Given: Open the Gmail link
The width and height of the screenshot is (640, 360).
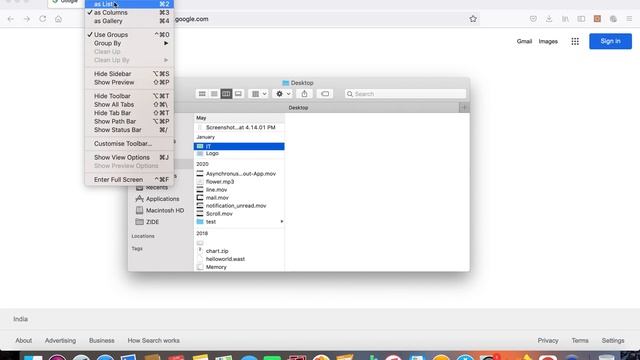Looking at the screenshot, I should (524, 41).
